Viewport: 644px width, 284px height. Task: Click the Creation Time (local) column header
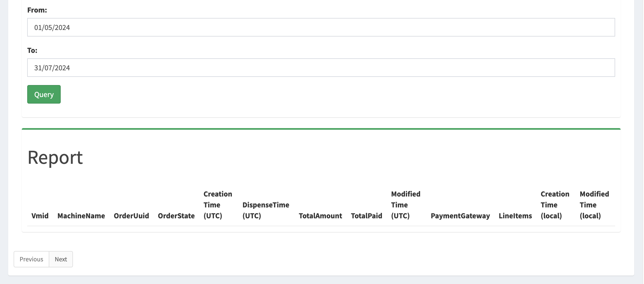point(555,205)
